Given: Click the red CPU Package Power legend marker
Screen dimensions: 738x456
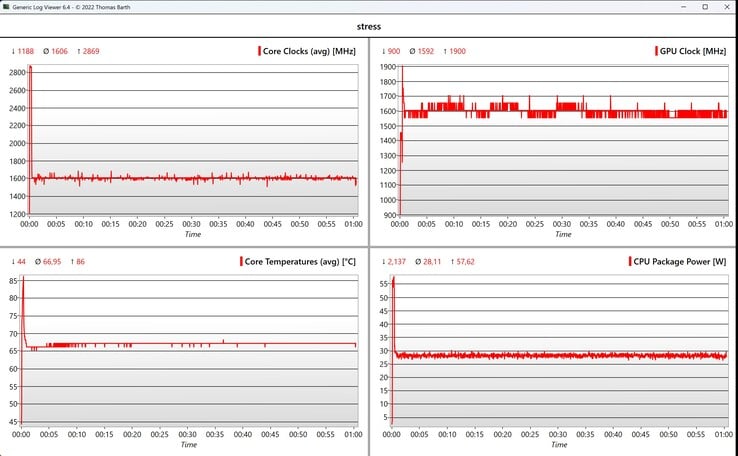Looking at the screenshot, I should pyautogui.click(x=630, y=261).
